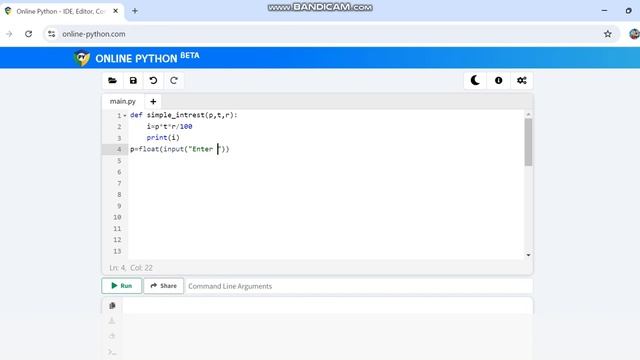Click the editor's vertical scrollbar thumb

point(528,142)
